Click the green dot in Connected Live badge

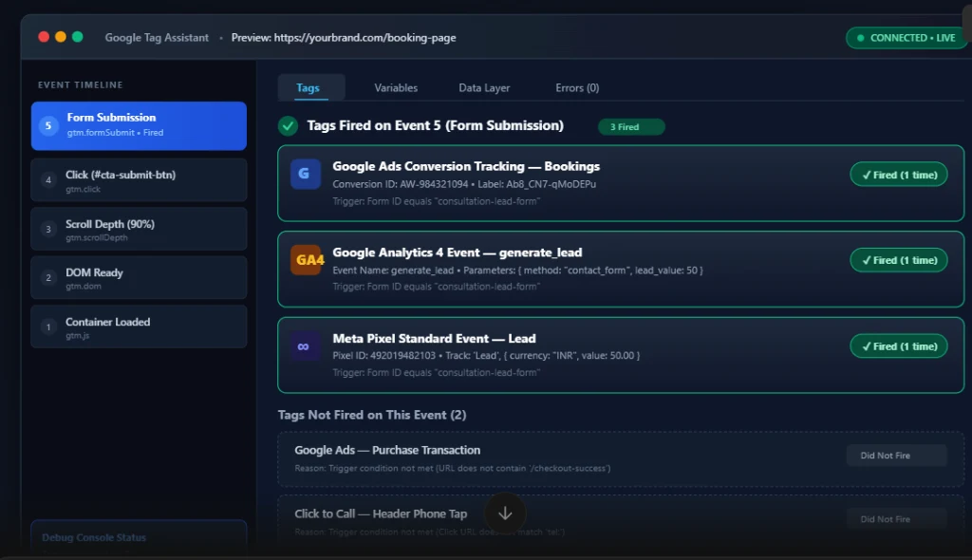tap(860, 38)
